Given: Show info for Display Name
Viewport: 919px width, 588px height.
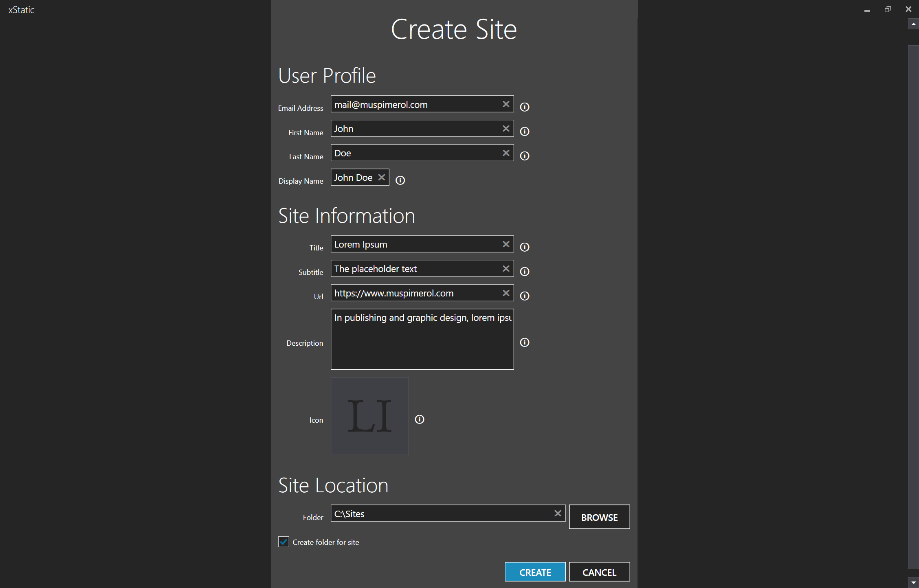Looking at the screenshot, I should [400, 180].
